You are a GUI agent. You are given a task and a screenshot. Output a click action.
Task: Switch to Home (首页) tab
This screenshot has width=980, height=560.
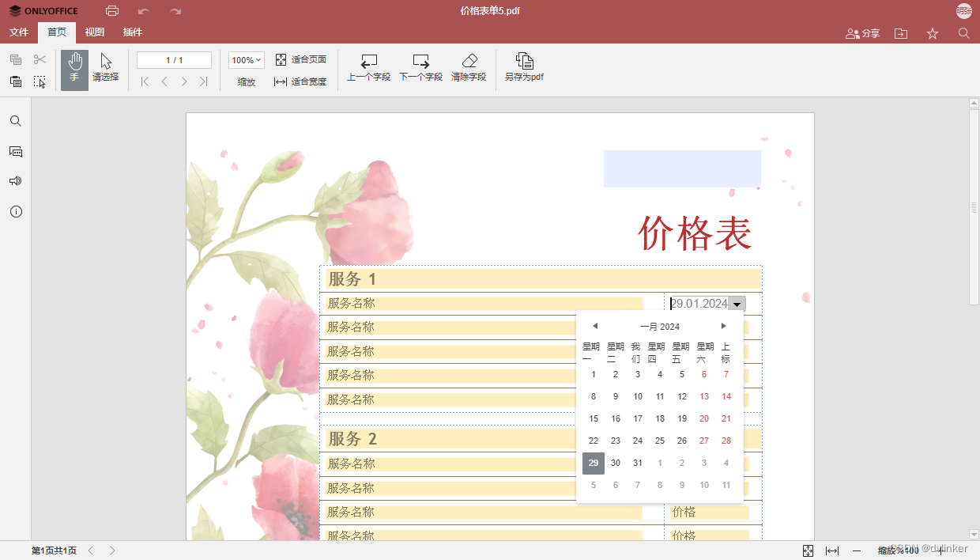57,32
